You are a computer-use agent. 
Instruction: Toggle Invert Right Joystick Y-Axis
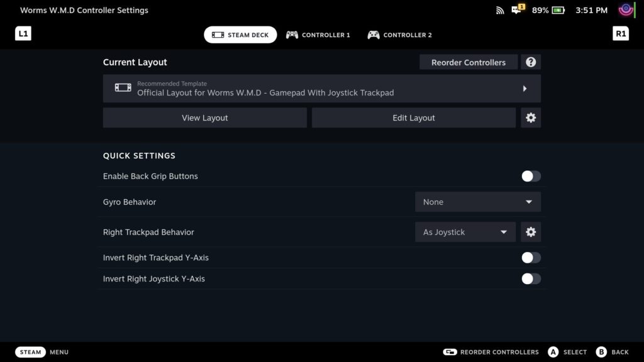click(x=531, y=278)
